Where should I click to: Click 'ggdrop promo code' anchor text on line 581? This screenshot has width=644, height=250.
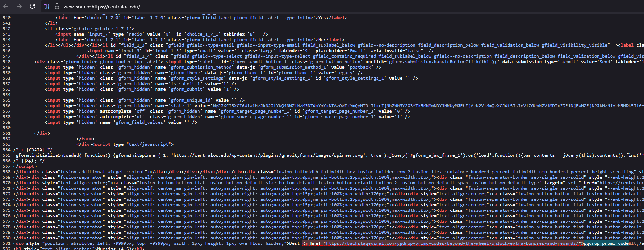pos(606,243)
